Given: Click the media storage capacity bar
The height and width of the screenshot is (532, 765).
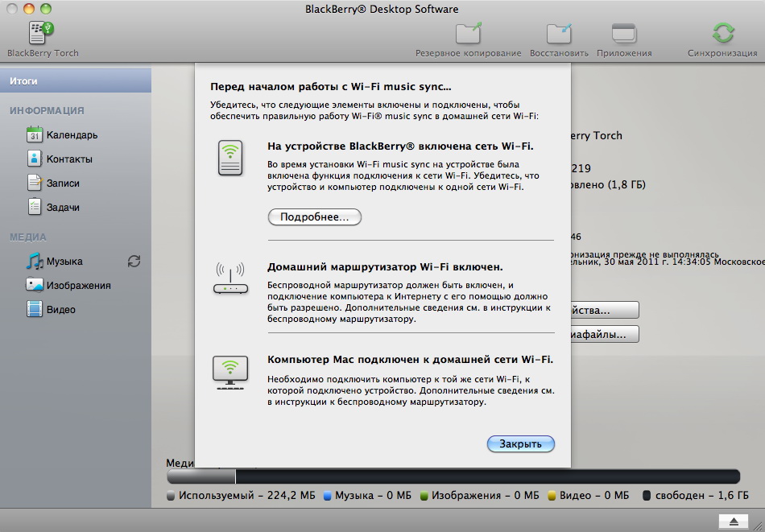Looking at the screenshot, I should pos(453,476).
